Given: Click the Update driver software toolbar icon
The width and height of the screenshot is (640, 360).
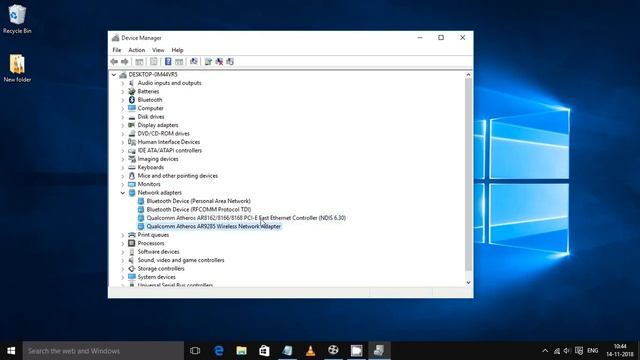Looking at the screenshot, I should point(208,62).
